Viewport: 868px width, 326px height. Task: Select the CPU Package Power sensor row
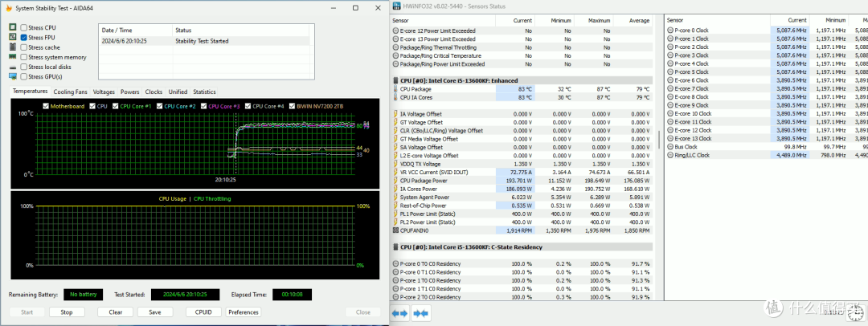[522, 181]
